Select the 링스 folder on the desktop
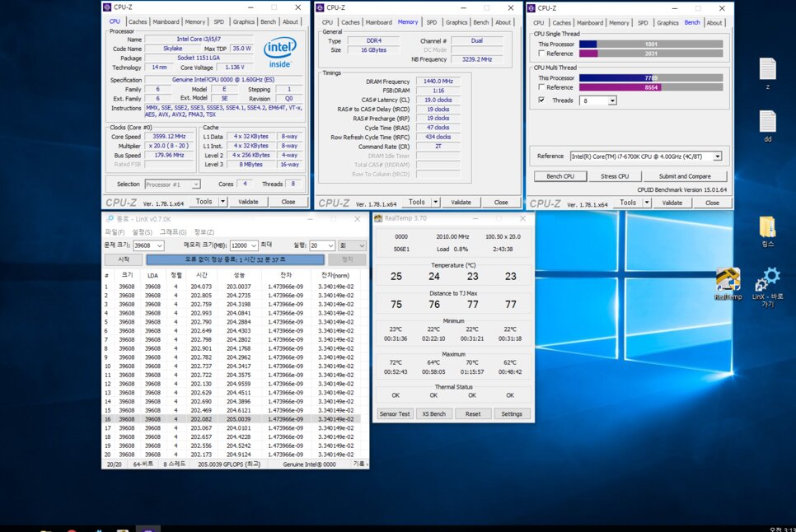The image size is (796, 532). 768,231
